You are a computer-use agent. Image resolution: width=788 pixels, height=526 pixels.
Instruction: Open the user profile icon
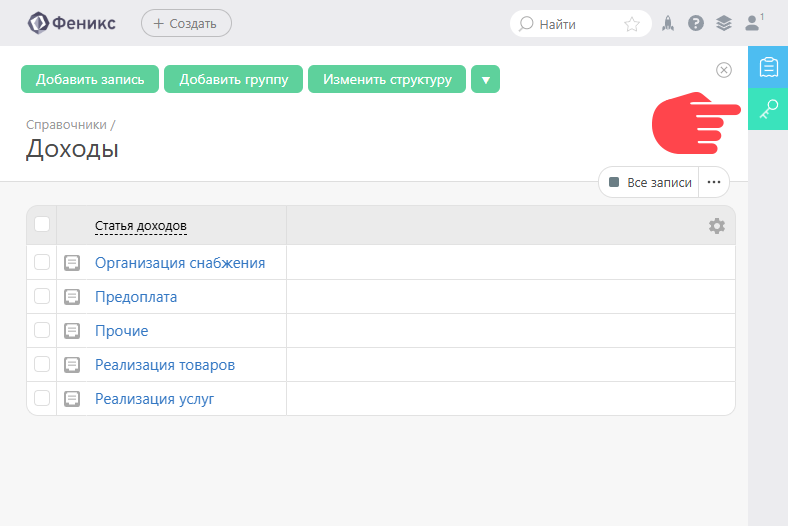pos(753,22)
